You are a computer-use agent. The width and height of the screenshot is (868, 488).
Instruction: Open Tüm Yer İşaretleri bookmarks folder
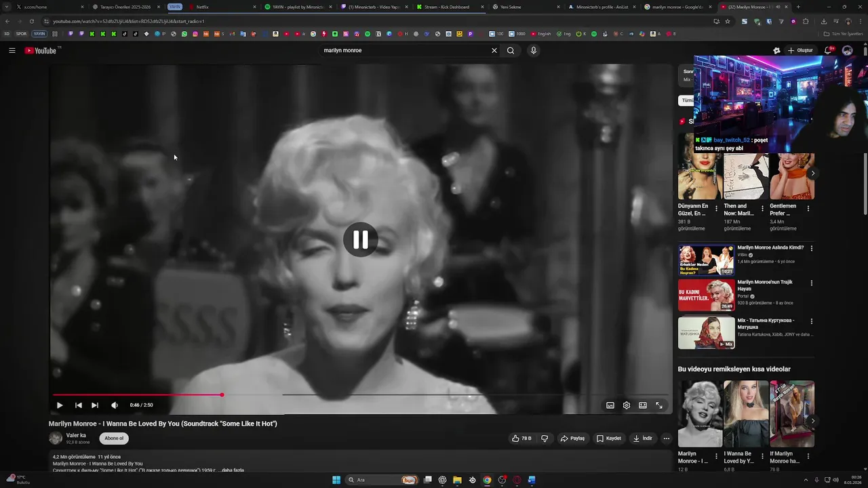[x=843, y=33]
